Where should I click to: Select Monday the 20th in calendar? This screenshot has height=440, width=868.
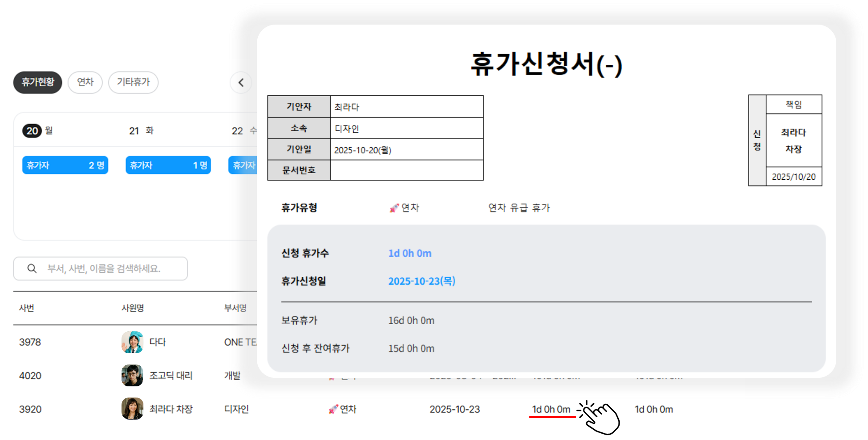(x=32, y=131)
